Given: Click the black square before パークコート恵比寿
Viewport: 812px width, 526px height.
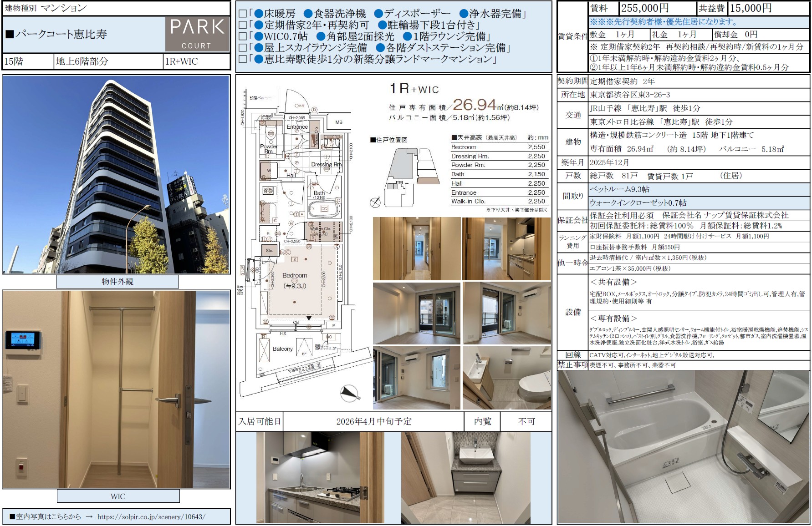Looking at the screenshot, I should click(x=10, y=35).
